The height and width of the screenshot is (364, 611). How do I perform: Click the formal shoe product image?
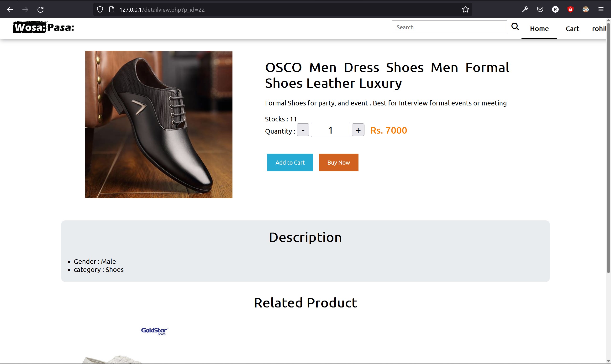[158, 124]
